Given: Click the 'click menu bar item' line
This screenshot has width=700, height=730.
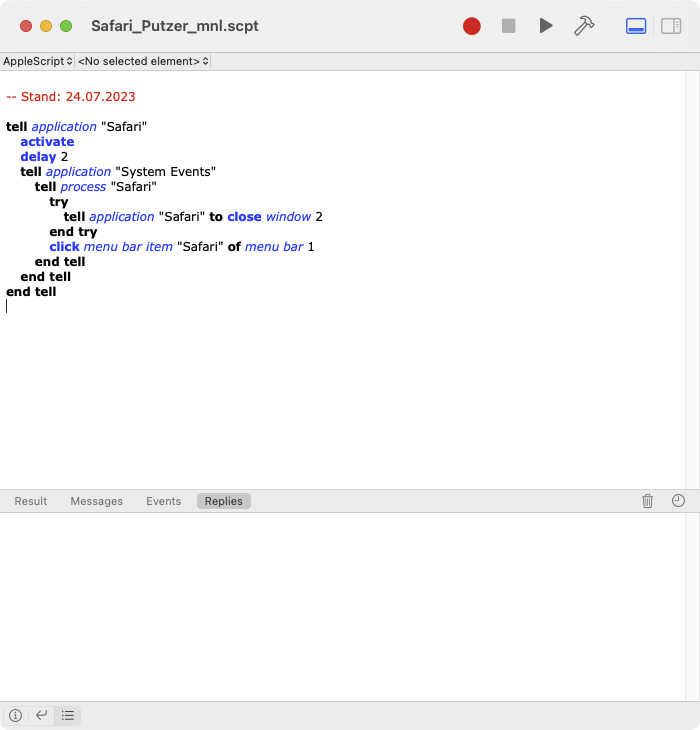Looking at the screenshot, I should (x=182, y=246).
